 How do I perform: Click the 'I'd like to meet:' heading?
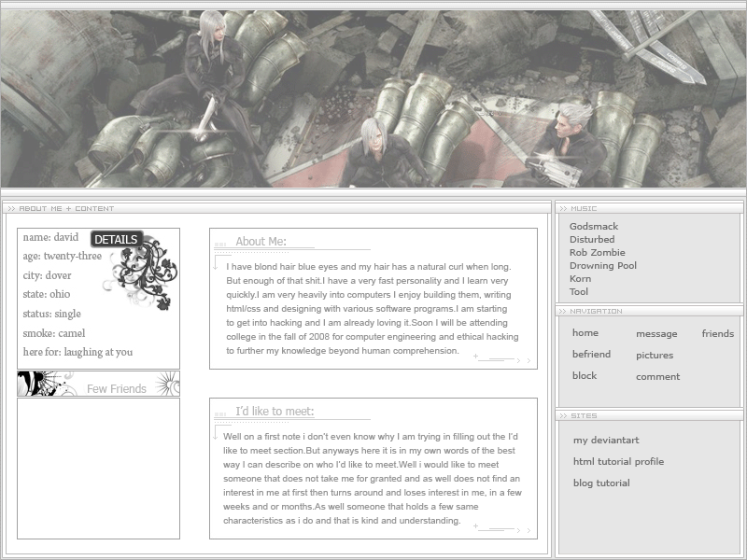(275, 411)
